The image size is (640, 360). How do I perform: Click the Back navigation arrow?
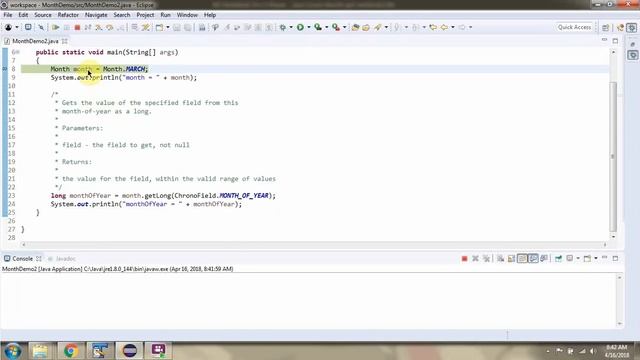point(444,27)
